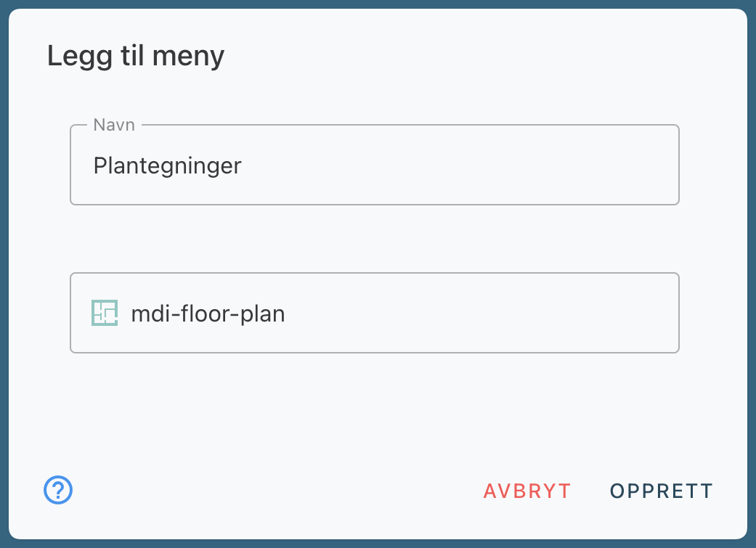Confirm with the dark OPPRETT text button

(x=661, y=491)
